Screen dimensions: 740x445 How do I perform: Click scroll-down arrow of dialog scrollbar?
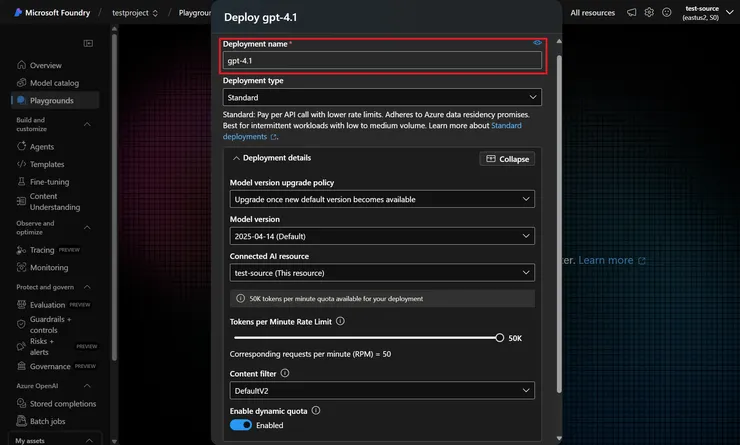[559, 439]
